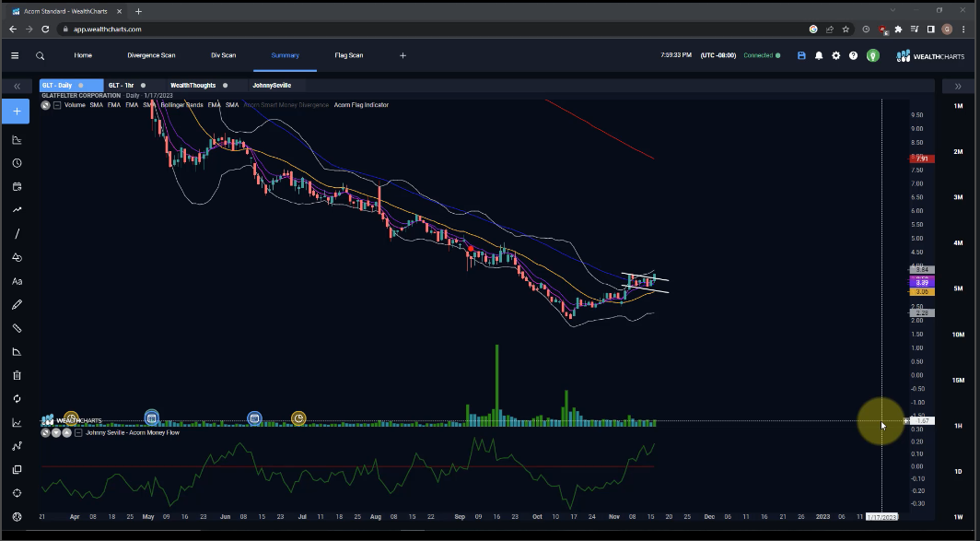Select the 5M timeframe button

[958, 289]
